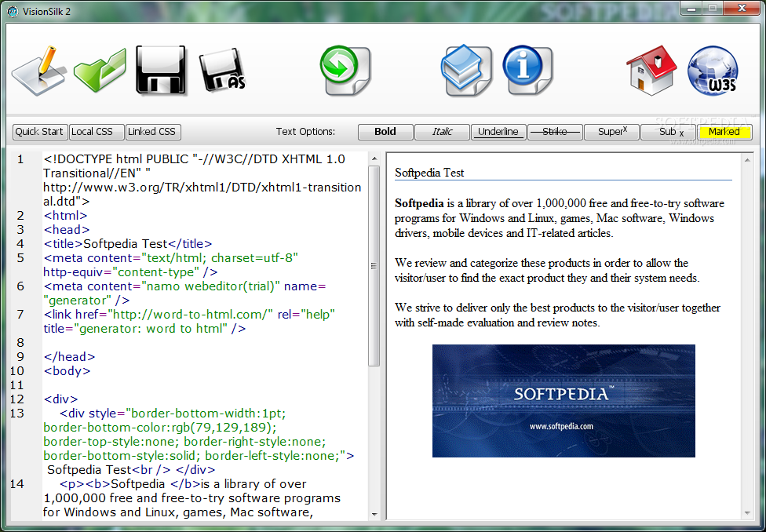Click the blue info icon

point(527,71)
